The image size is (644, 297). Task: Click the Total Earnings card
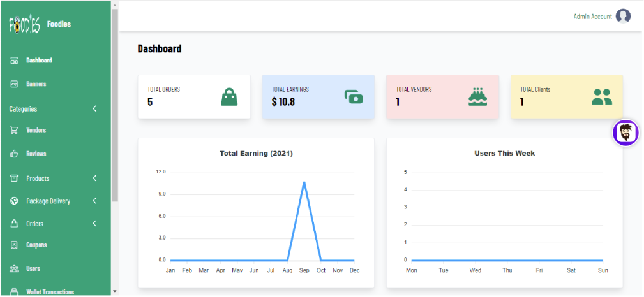click(318, 97)
